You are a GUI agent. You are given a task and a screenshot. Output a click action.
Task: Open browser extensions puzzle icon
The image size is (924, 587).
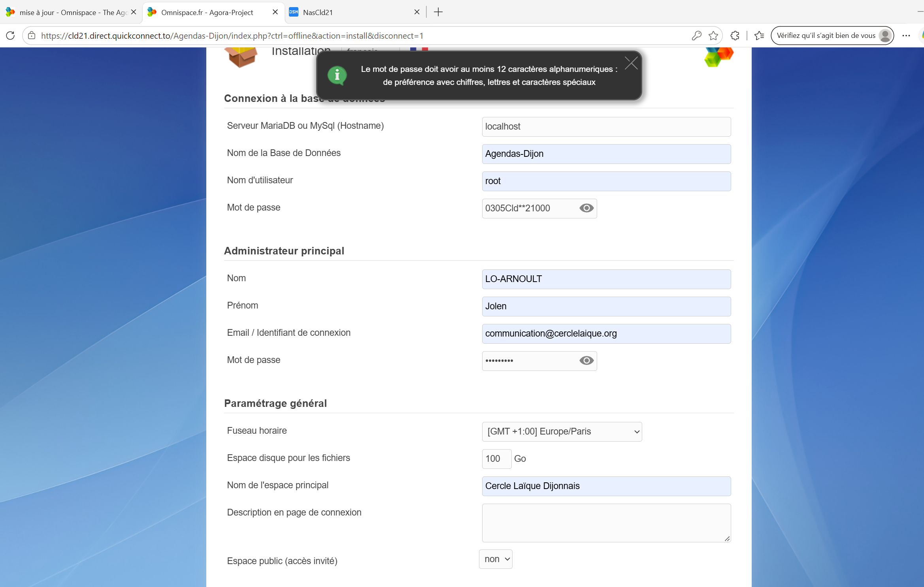pyautogui.click(x=735, y=36)
